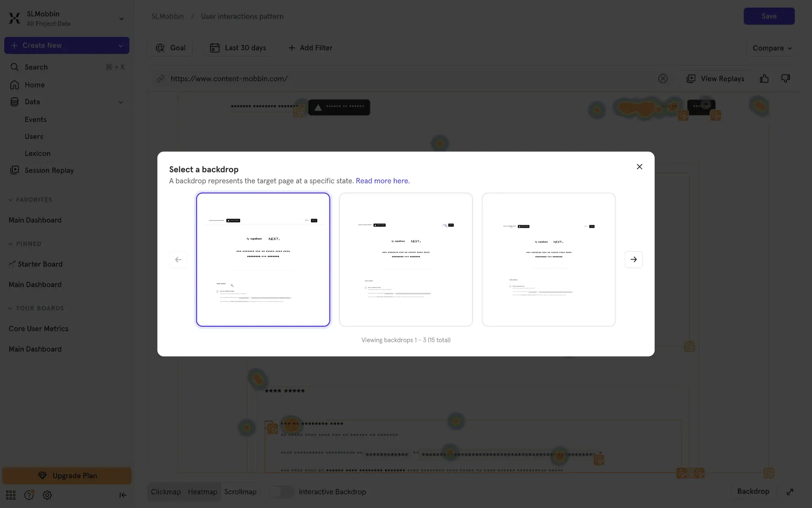
Task: Close the Select a backdrop dialog
Action: (x=639, y=167)
